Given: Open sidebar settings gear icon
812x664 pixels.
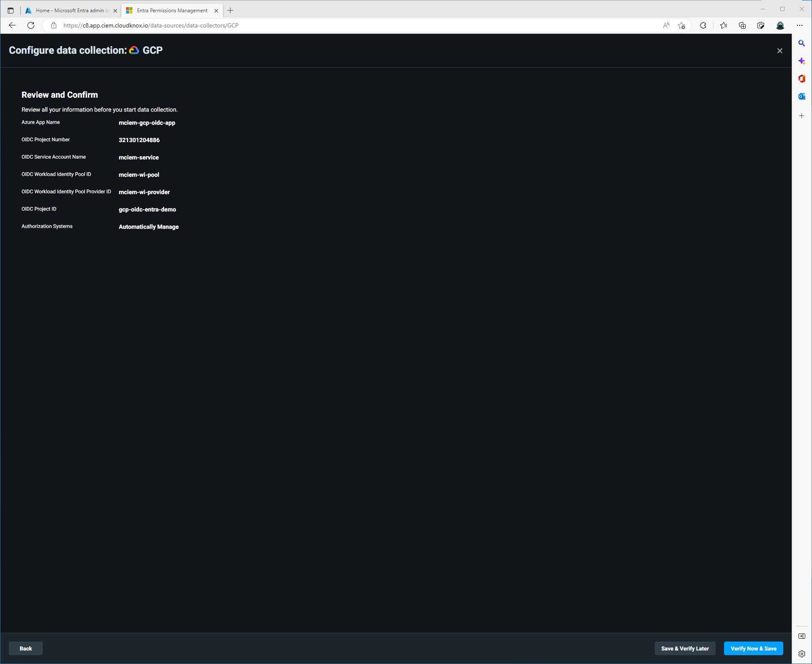Looking at the screenshot, I should 801,654.
